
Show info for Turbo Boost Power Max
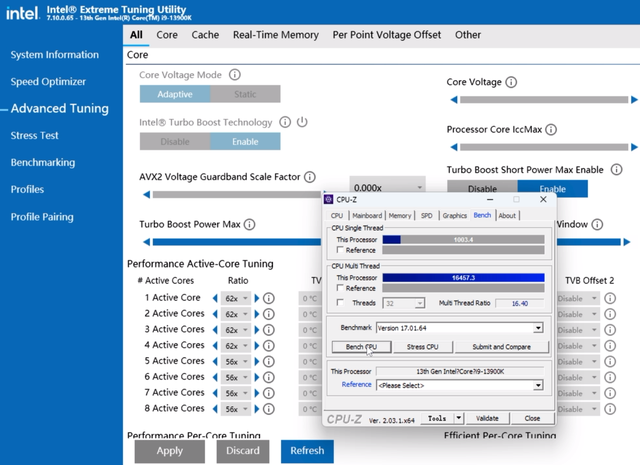[250, 225]
